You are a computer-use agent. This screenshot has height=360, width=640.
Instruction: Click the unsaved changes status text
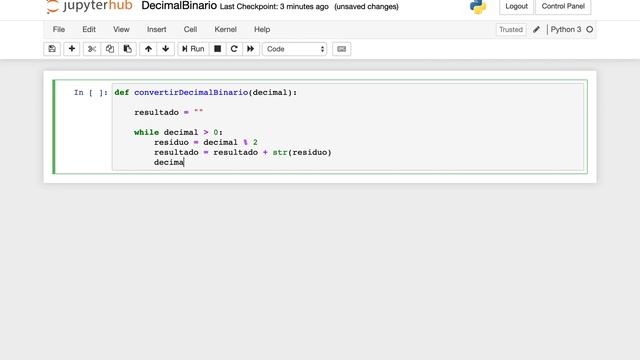pos(366,7)
